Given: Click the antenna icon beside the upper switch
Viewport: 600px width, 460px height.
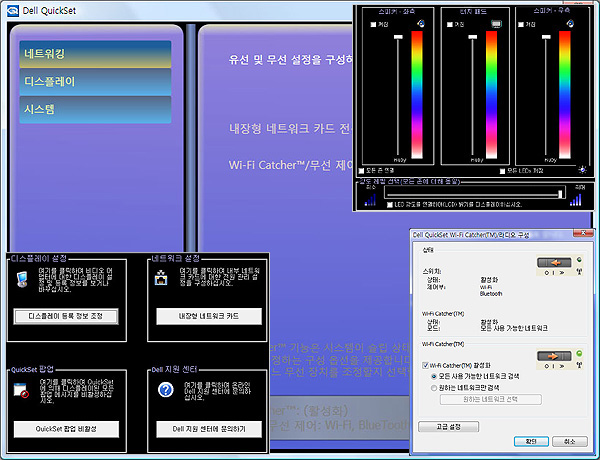Looking at the screenshot, I should pos(579,272).
